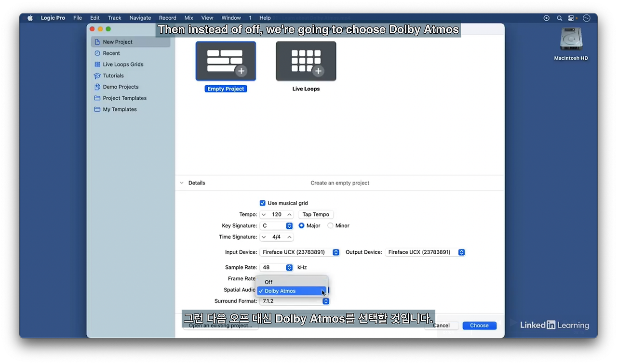Viewport: 617px width, 364px height.
Task: Open the Record menu
Action: 168,18
